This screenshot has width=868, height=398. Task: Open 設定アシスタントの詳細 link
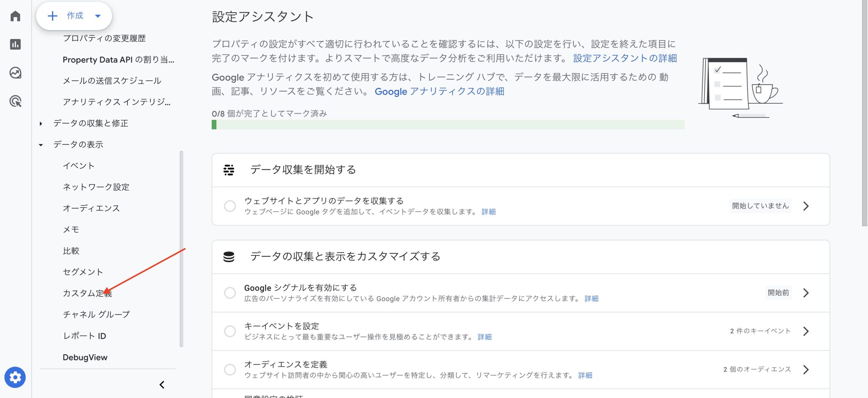625,58
